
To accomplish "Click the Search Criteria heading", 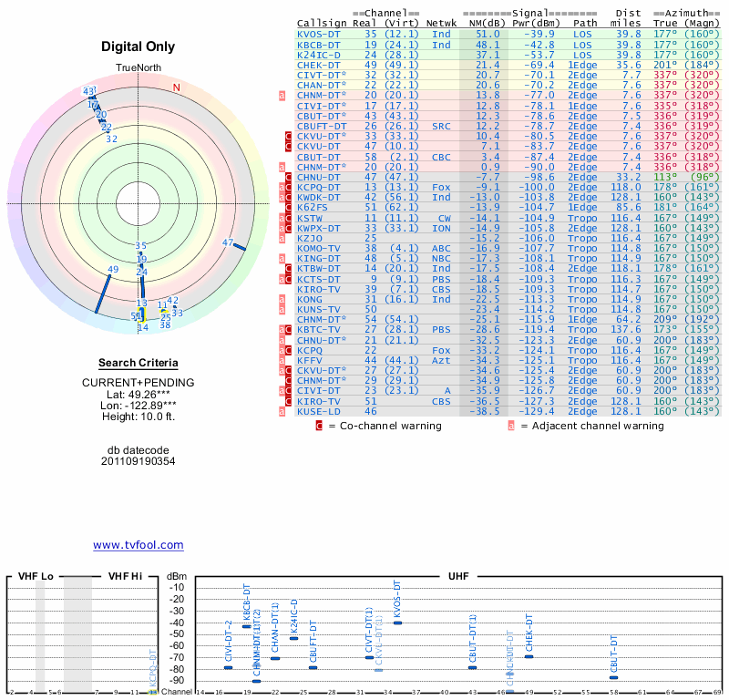I will [x=139, y=363].
